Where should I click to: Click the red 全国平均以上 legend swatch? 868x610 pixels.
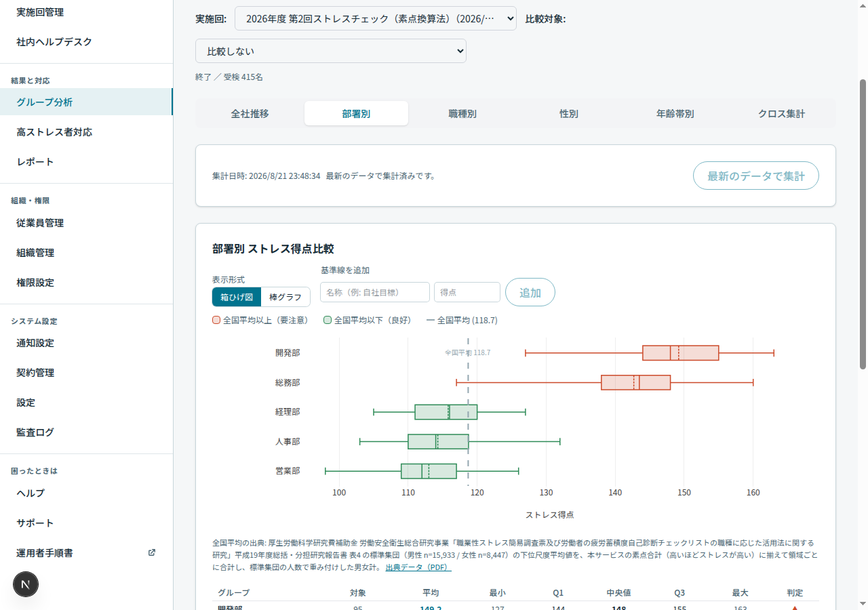[x=216, y=320]
